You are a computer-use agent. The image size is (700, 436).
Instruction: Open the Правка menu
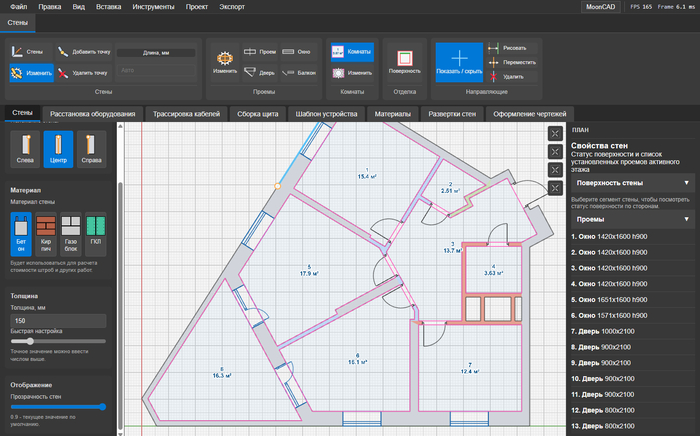point(50,7)
